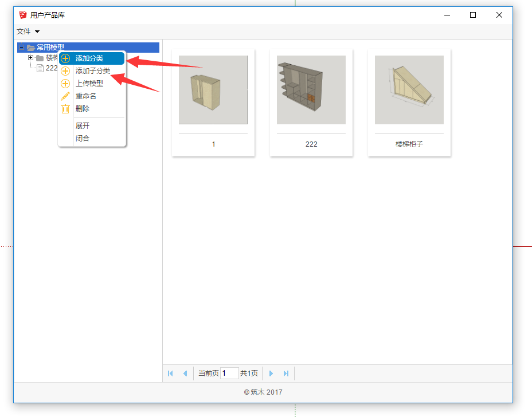Click the 共1页 page count text
Image resolution: width=532 pixels, height=417 pixels.
pyautogui.click(x=249, y=373)
